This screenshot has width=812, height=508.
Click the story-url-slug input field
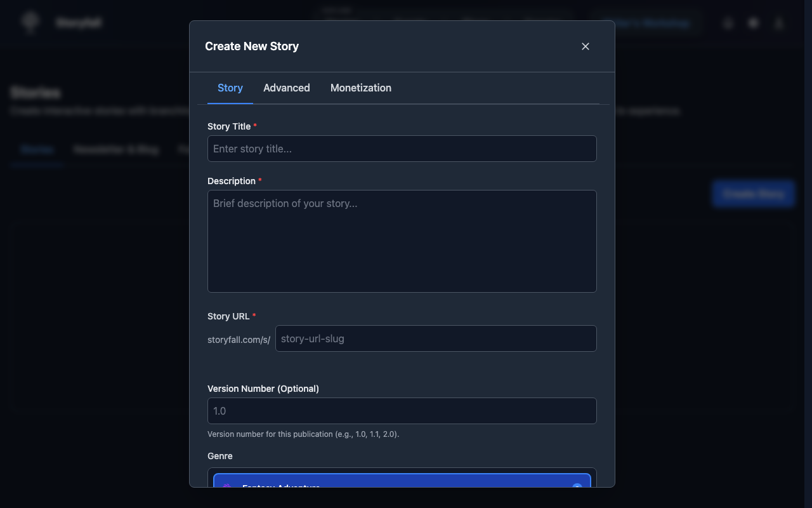tap(435, 338)
